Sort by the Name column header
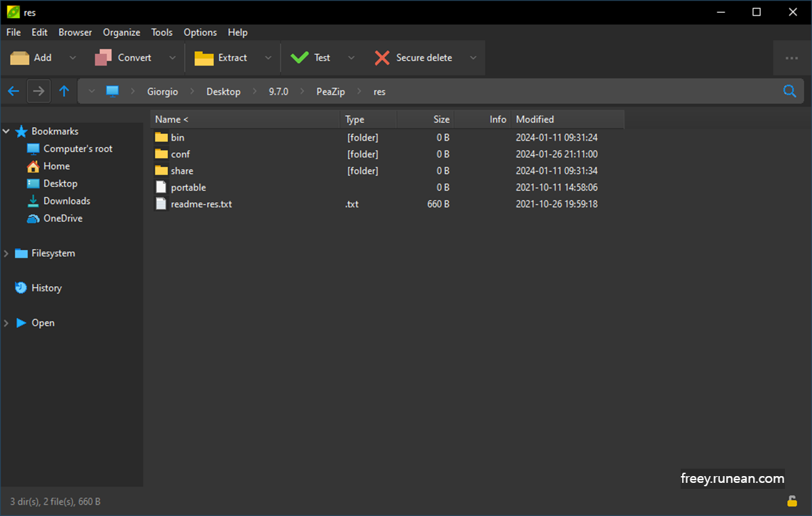Screen dimensions: 812x516 point(244,119)
